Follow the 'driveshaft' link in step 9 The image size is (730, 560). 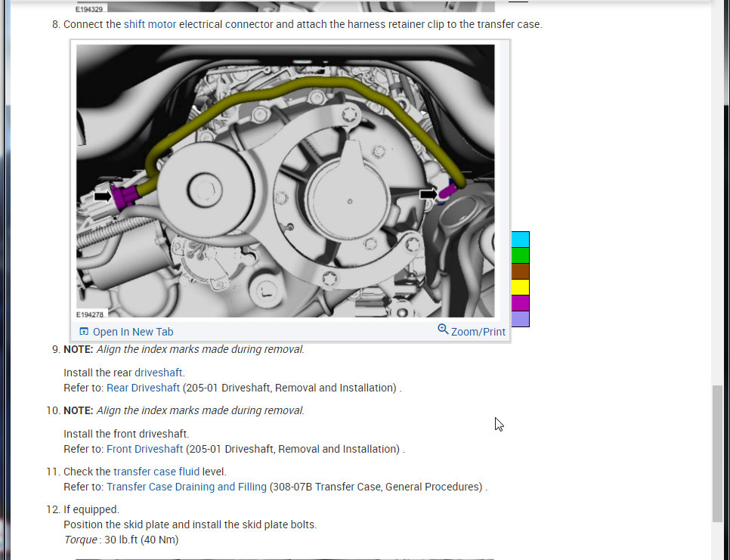tap(159, 373)
